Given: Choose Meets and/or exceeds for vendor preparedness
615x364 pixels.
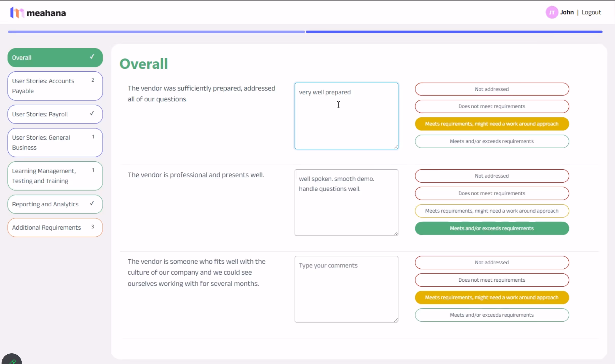Looking at the screenshot, I should [492, 141].
